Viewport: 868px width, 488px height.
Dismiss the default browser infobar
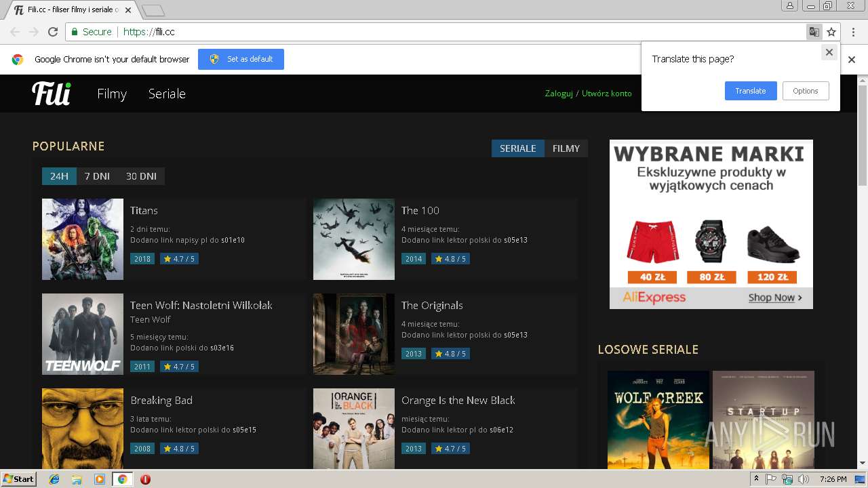[x=852, y=60]
